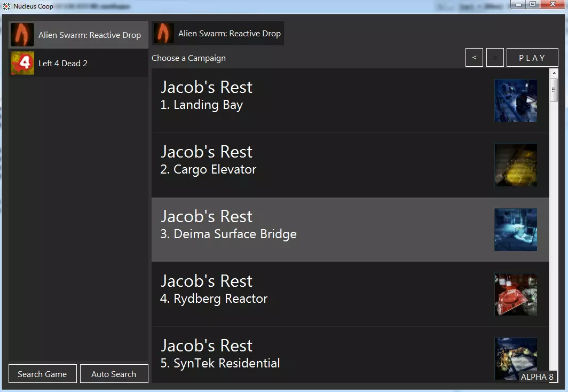Minimize the Nucleus Coop window
Screen dimensions: 568x392
(518, 4)
